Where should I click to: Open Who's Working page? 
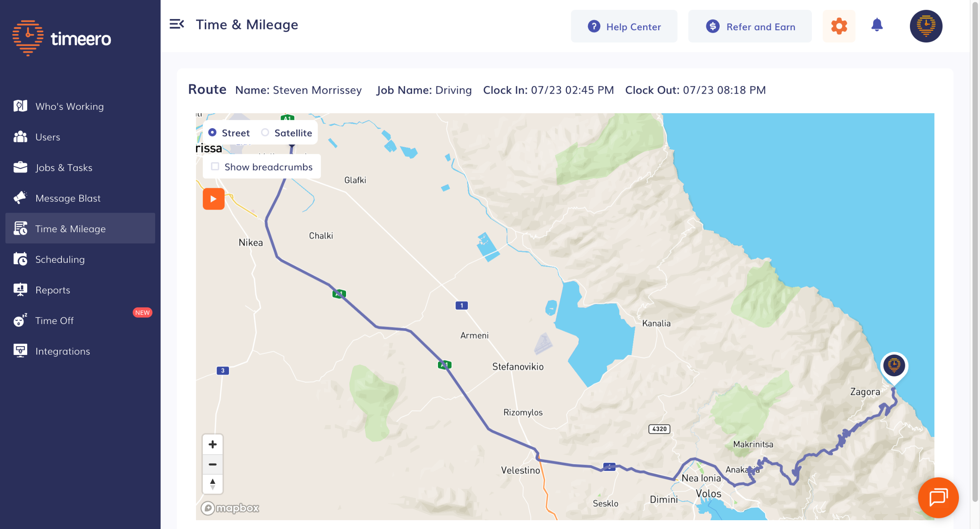(x=69, y=106)
